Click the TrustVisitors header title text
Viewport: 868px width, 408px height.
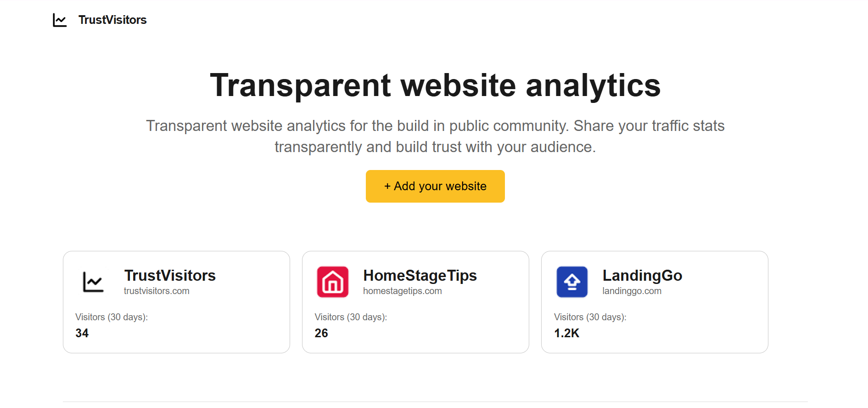[112, 20]
